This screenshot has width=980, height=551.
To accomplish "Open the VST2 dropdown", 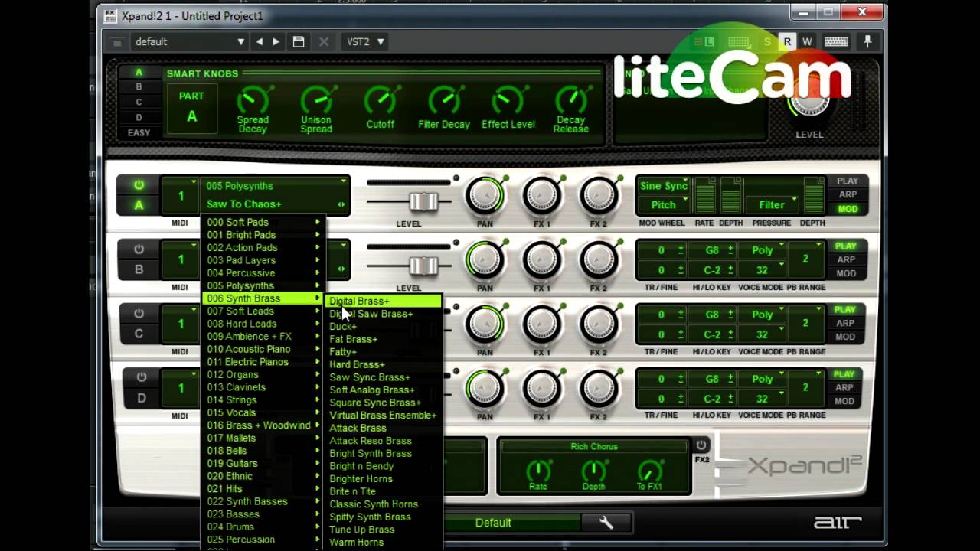I will [x=365, y=42].
